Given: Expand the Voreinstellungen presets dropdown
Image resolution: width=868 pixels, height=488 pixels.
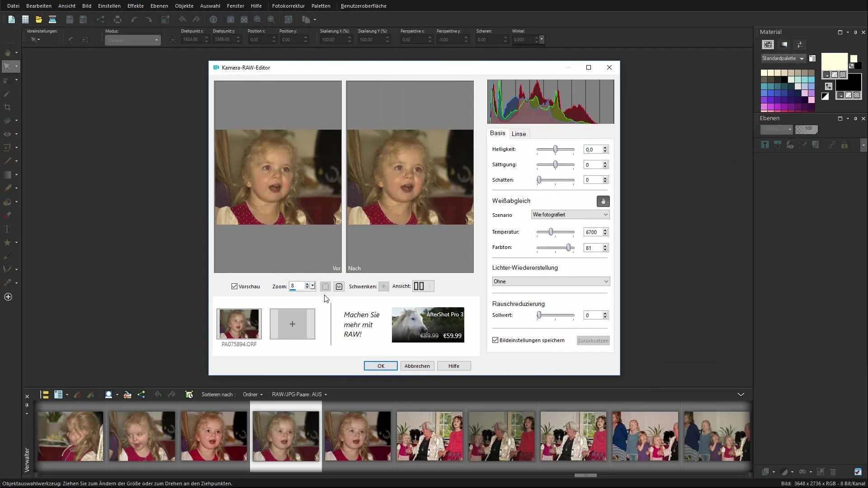Looking at the screenshot, I should click(35, 40).
